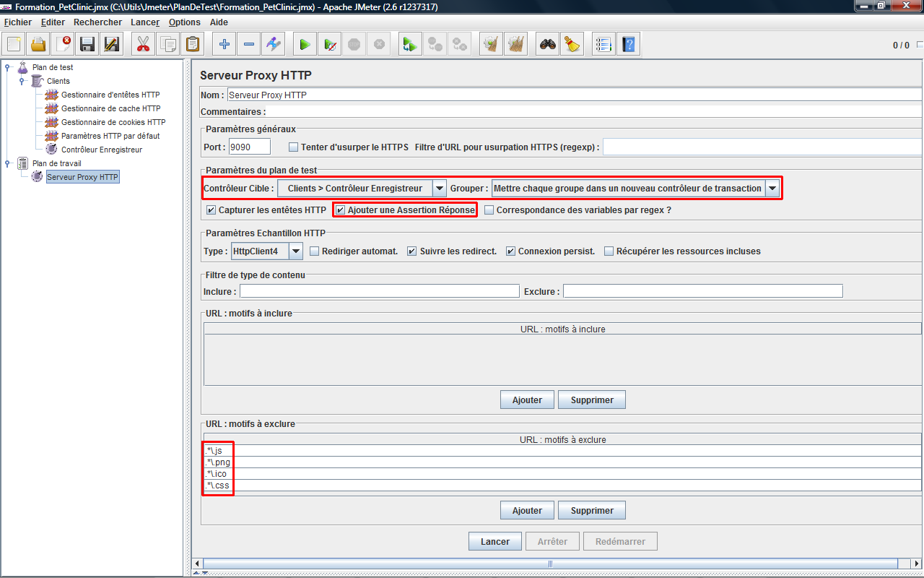Click the Cut scissors toolbar icon

tap(143, 45)
